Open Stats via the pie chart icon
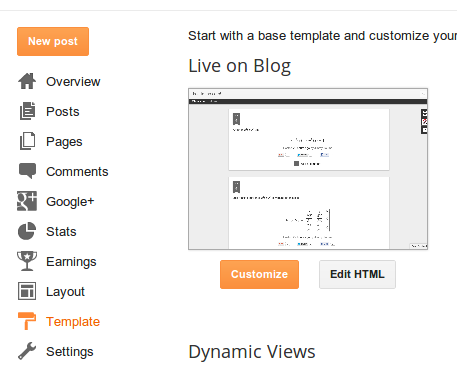The image size is (457, 372). [x=27, y=231]
